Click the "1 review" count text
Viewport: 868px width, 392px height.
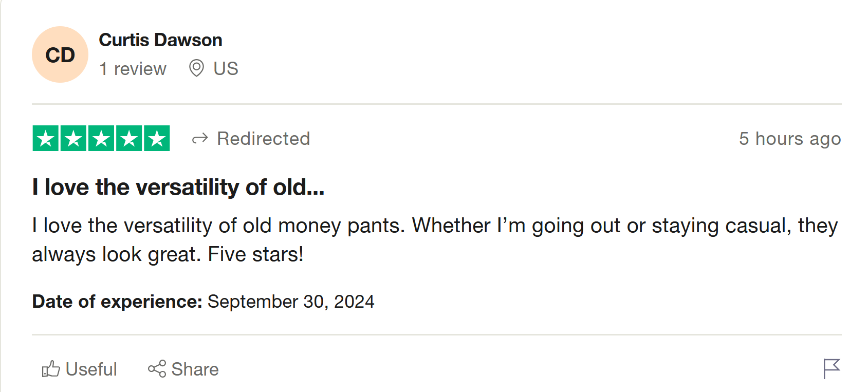pyautogui.click(x=133, y=69)
